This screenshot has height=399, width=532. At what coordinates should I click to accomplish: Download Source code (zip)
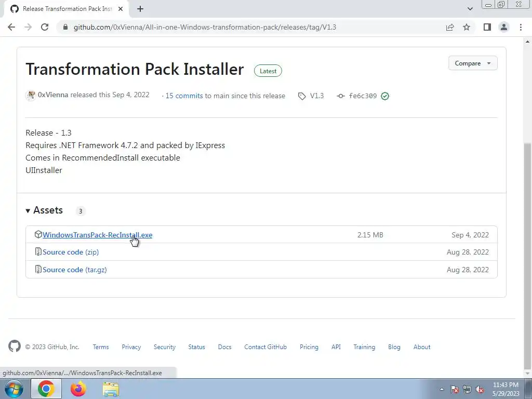[x=71, y=252]
